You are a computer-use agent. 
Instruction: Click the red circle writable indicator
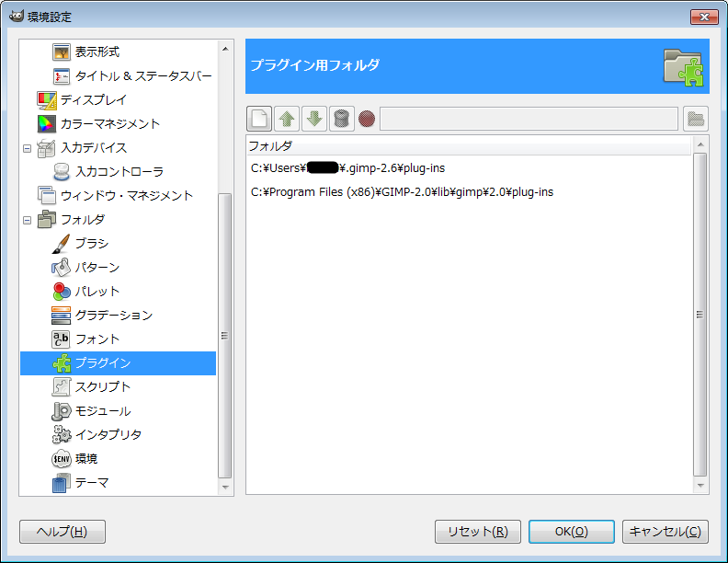pos(367,119)
